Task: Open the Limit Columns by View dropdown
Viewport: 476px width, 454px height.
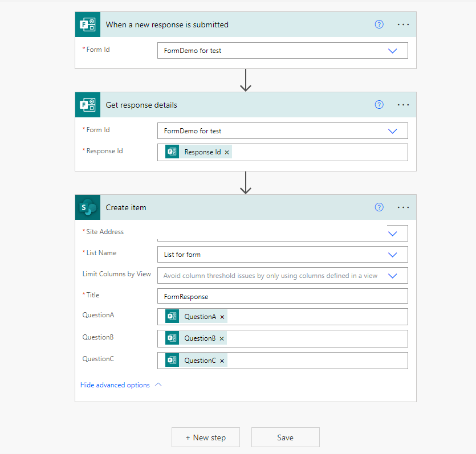Action: click(392, 275)
